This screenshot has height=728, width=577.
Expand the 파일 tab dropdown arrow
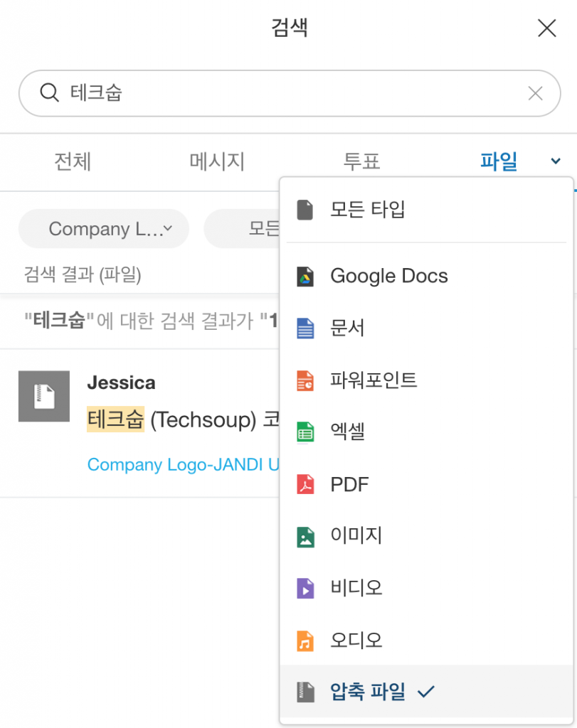coord(556,161)
